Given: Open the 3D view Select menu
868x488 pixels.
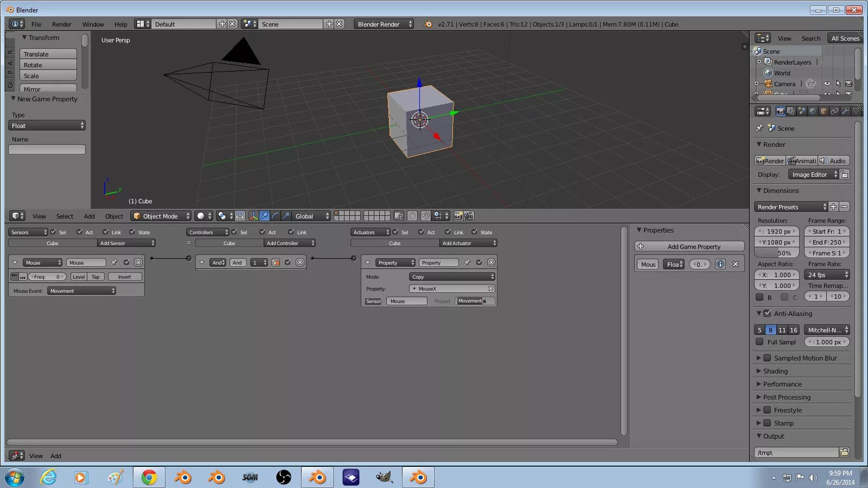Looking at the screenshot, I should pyautogui.click(x=65, y=216).
